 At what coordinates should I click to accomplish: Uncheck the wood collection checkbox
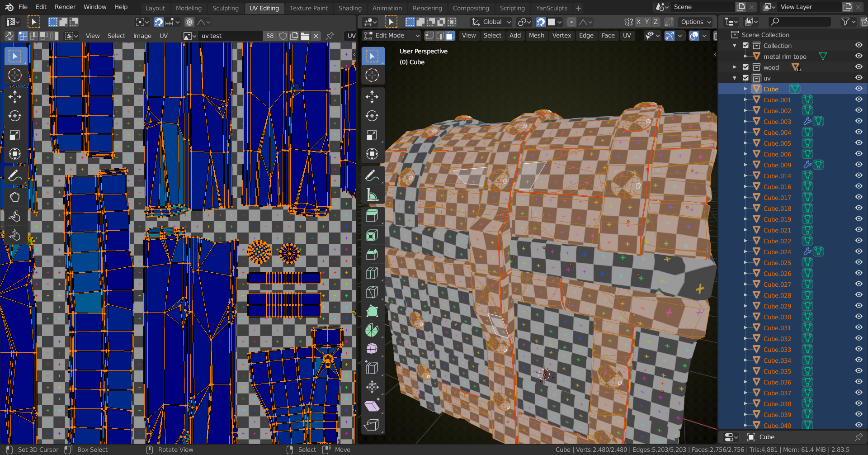[745, 67]
